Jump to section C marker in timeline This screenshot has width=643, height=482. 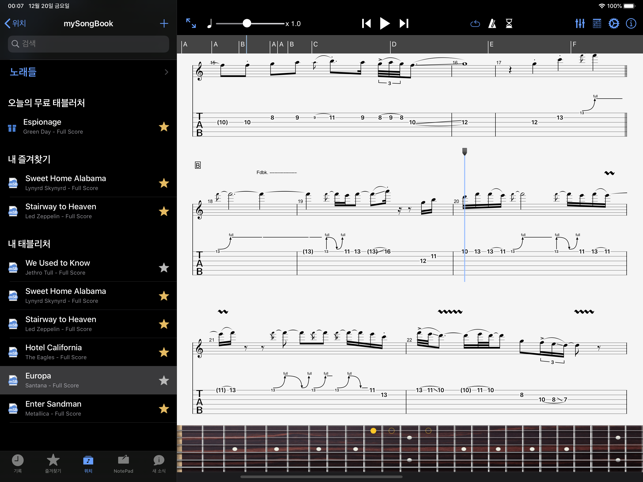tap(315, 44)
